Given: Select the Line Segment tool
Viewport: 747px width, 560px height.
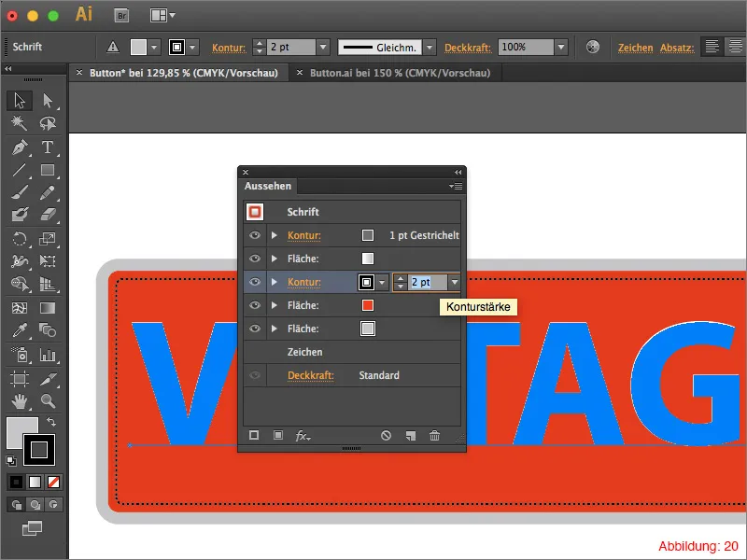Looking at the screenshot, I should pyautogui.click(x=20, y=170).
